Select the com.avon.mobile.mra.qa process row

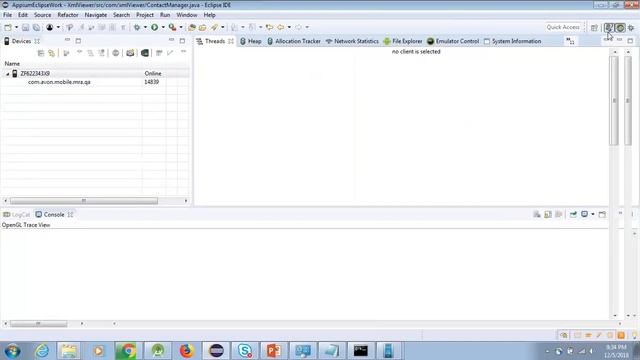coord(95,82)
